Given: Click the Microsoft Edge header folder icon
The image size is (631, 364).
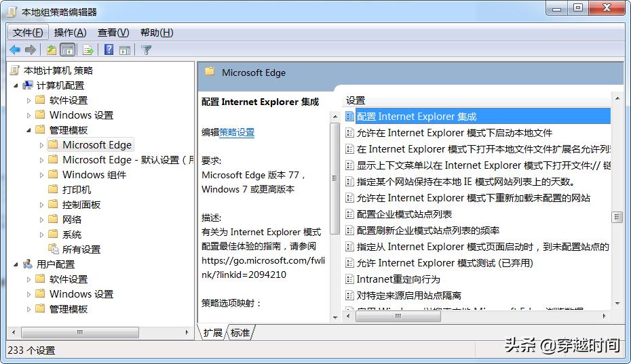Looking at the screenshot, I should pos(210,72).
